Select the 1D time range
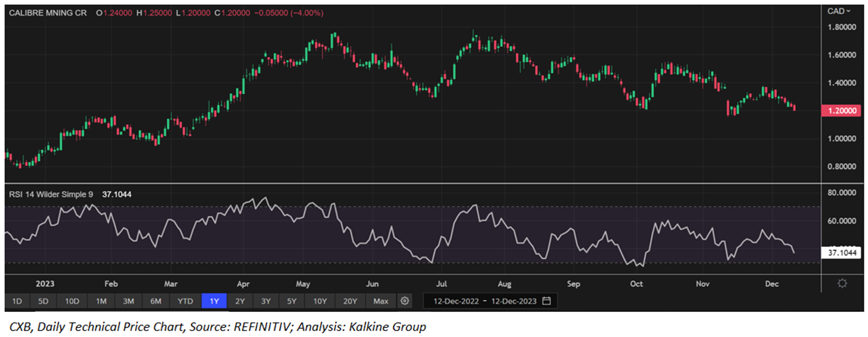Viewport: 868px width, 337px height. point(17,301)
